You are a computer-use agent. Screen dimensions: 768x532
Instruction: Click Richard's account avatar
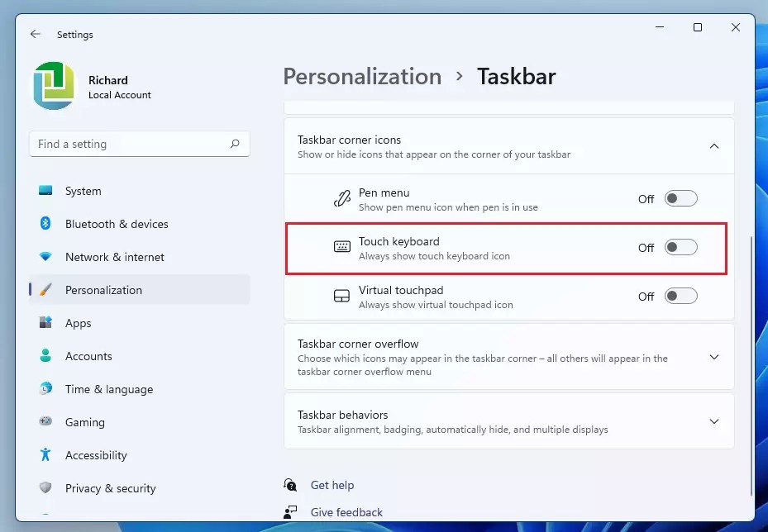click(x=53, y=83)
